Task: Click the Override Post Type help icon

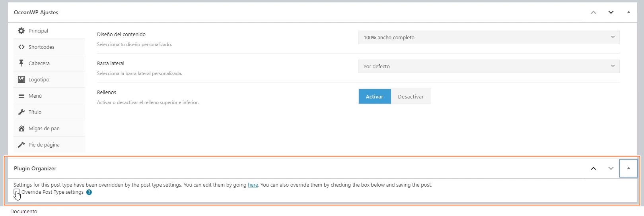Action: 89,192
